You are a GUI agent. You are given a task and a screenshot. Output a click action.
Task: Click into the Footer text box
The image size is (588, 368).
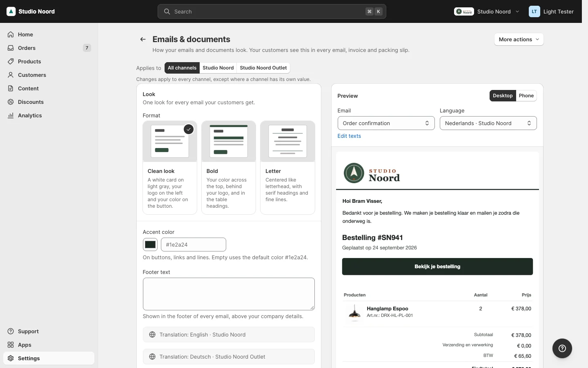click(x=229, y=294)
